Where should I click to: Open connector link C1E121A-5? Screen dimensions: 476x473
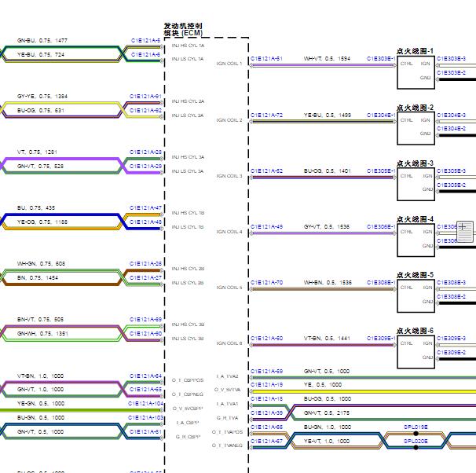coord(145,40)
